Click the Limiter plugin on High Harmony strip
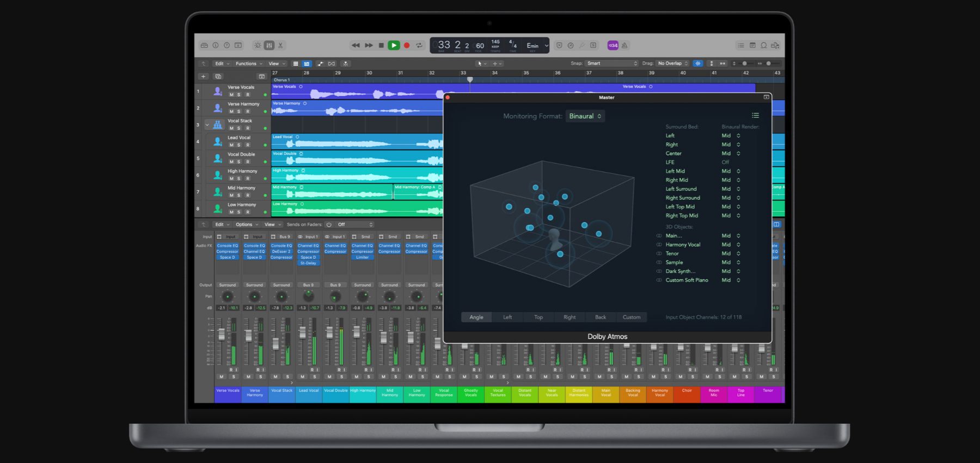The image size is (980, 463). pos(363,257)
